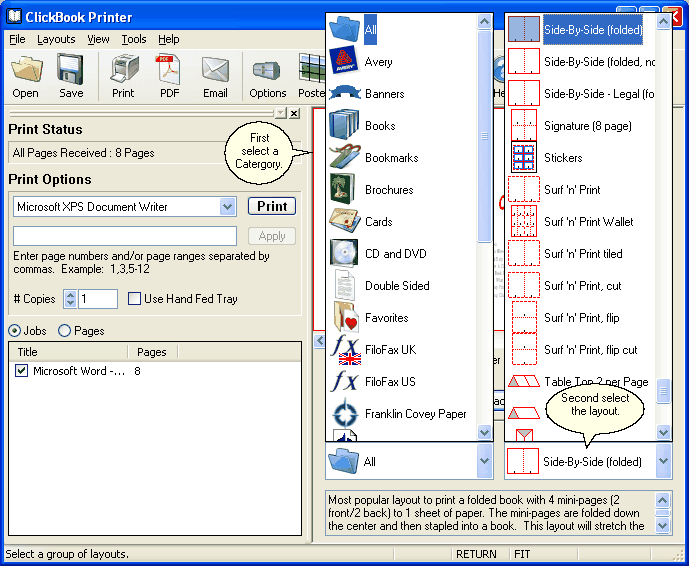Open the File menu
Image resolution: width=689 pixels, height=566 pixels.
coord(17,39)
